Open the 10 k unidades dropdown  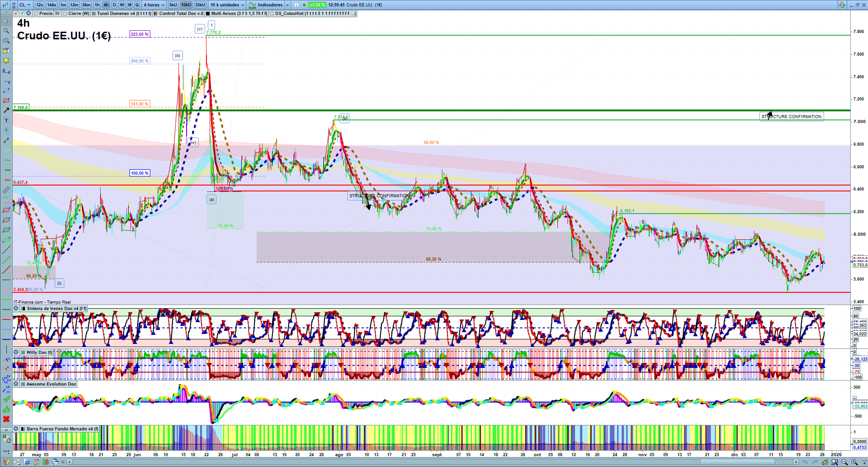coord(227,5)
